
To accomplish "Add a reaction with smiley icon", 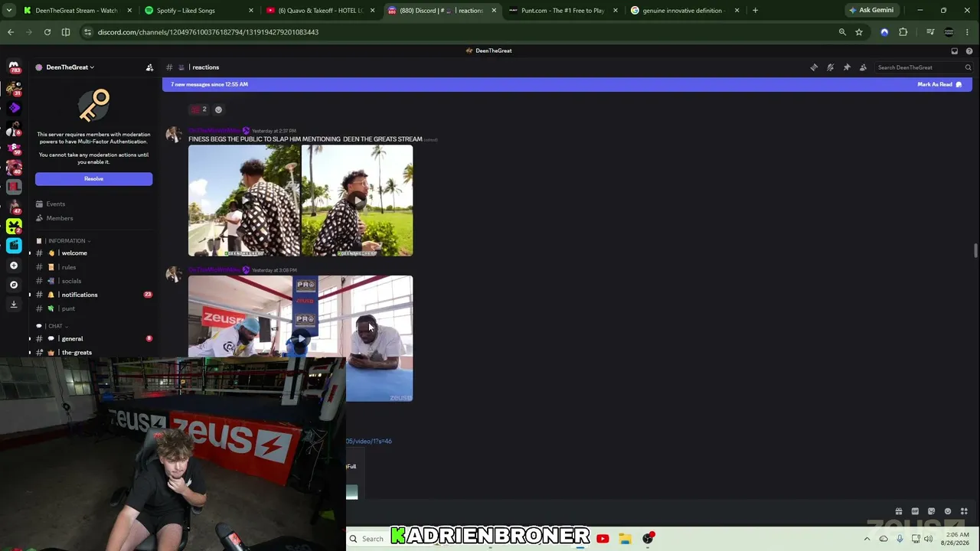I will [218, 109].
